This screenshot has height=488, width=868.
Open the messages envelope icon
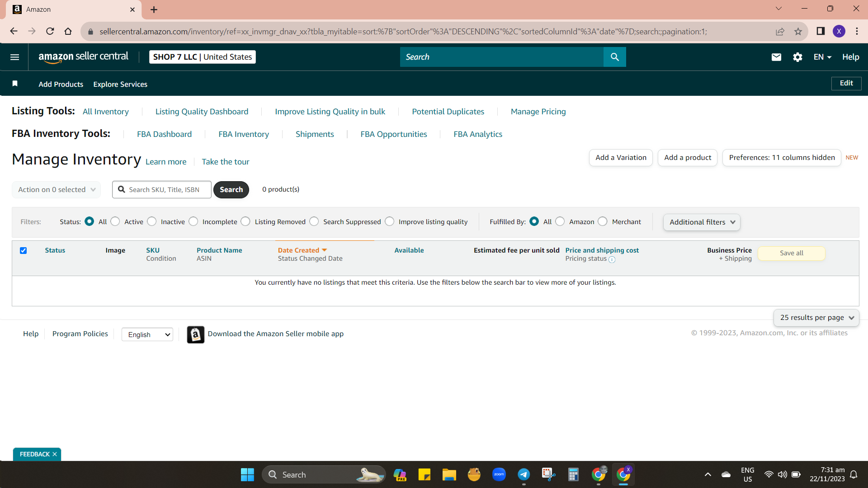(x=776, y=57)
